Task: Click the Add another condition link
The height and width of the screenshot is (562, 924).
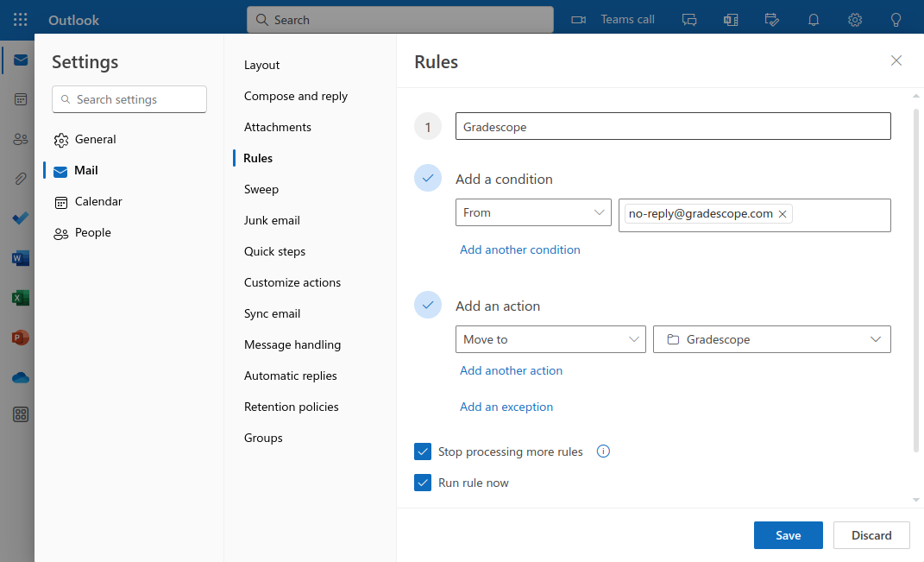Action: click(x=520, y=249)
